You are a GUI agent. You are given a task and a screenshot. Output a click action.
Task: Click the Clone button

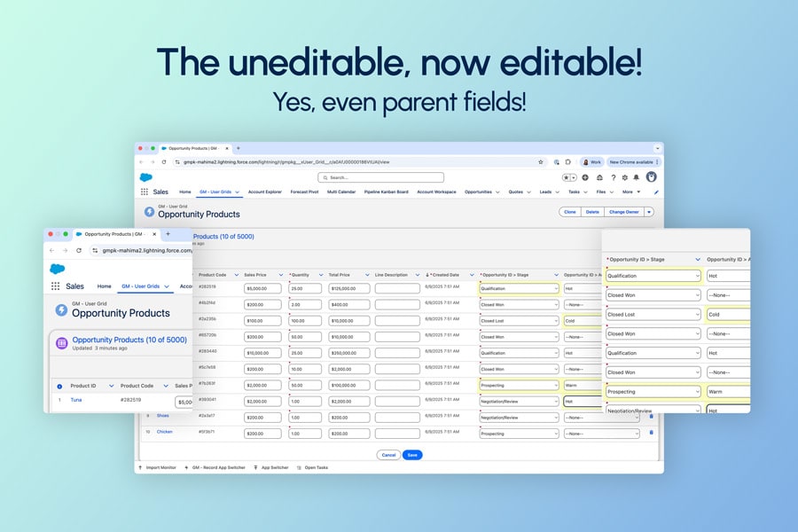coord(572,212)
